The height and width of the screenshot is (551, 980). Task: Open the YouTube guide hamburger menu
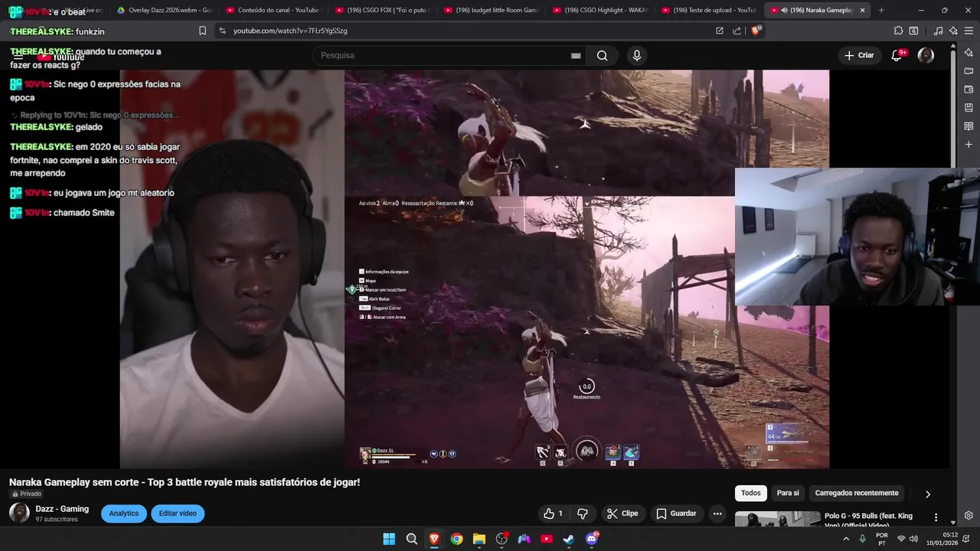click(18, 56)
